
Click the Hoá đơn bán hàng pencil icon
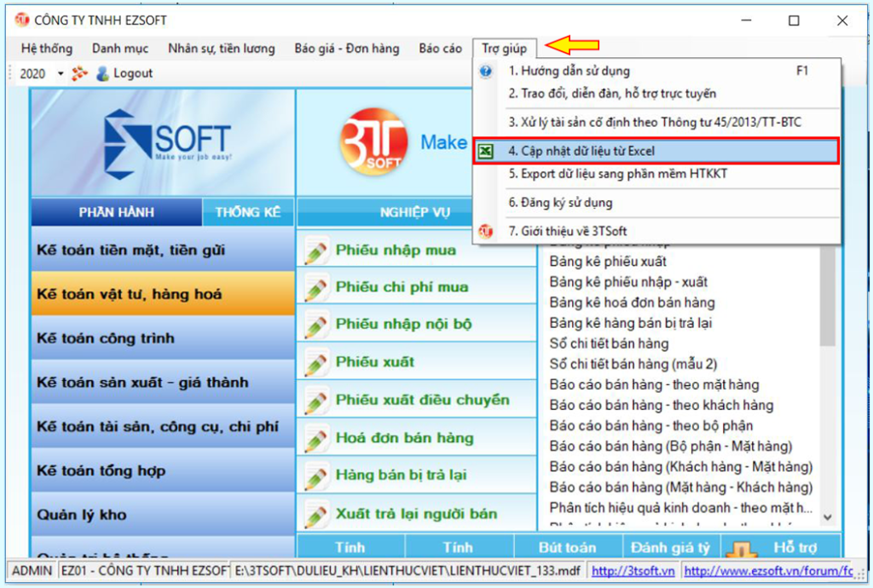click(x=318, y=435)
